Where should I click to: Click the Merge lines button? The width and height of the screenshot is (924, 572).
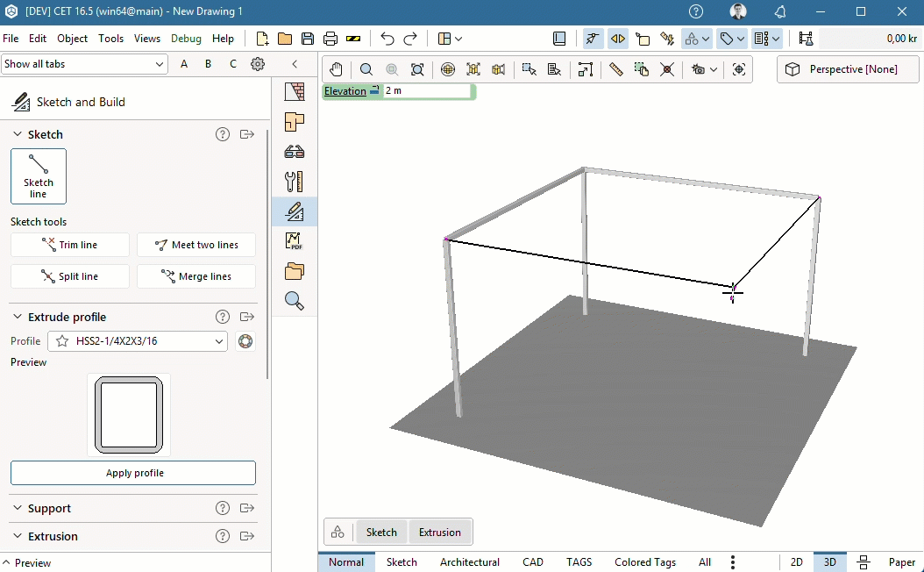pyautogui.click(x=196, y=276)
